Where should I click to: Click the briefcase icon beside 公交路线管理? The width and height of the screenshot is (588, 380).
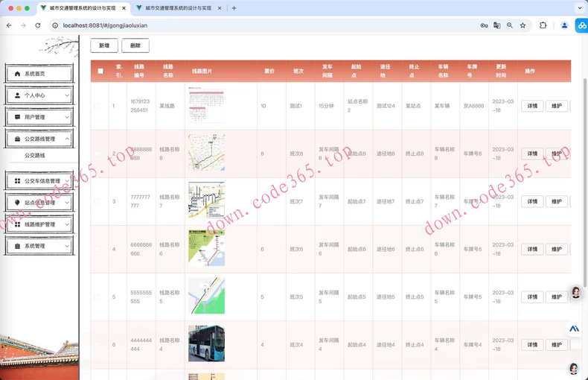18,139
